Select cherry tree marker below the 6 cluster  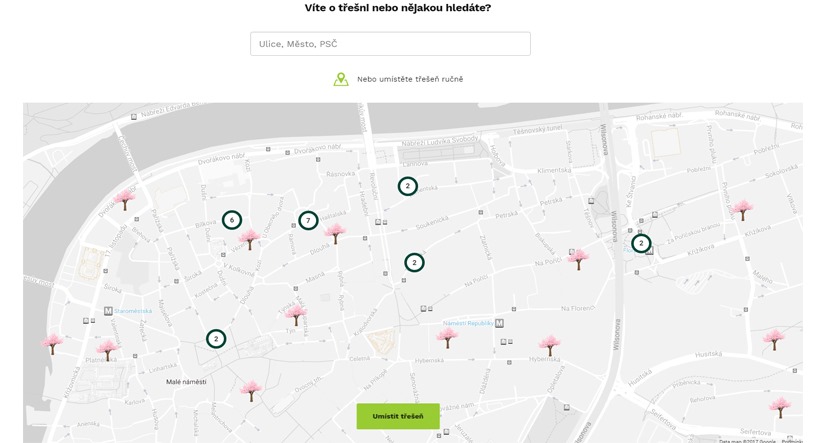(250, 239)
